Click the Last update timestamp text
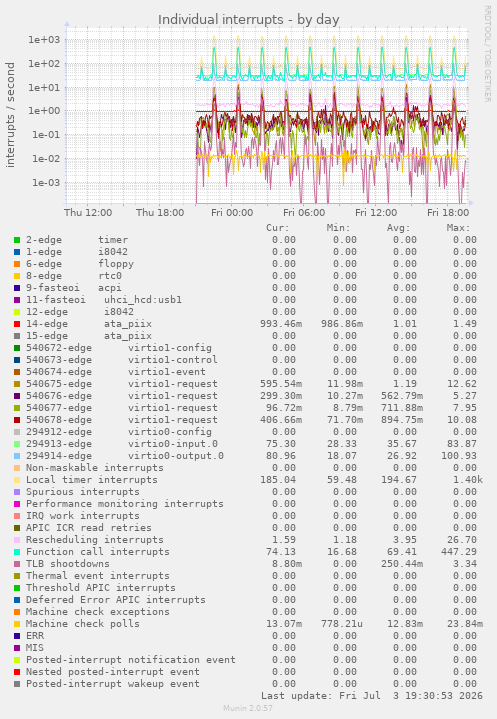 click(x=372, y=696)
